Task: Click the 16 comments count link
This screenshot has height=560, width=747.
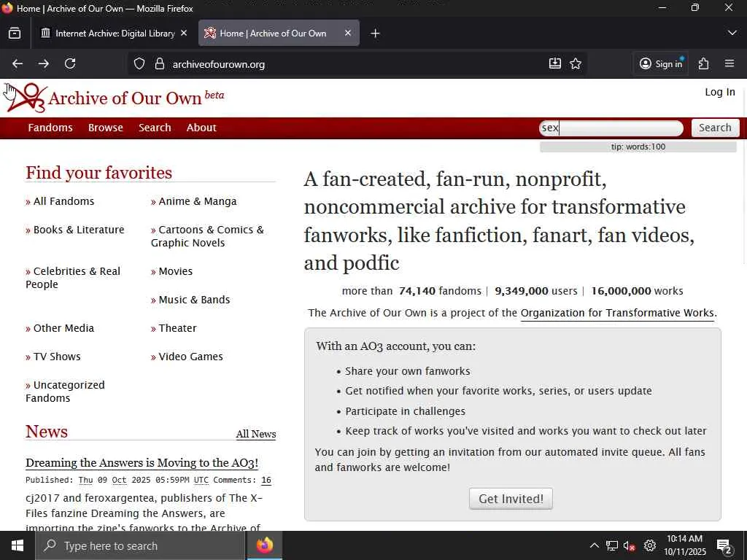Action: click(x=266, y=480)
